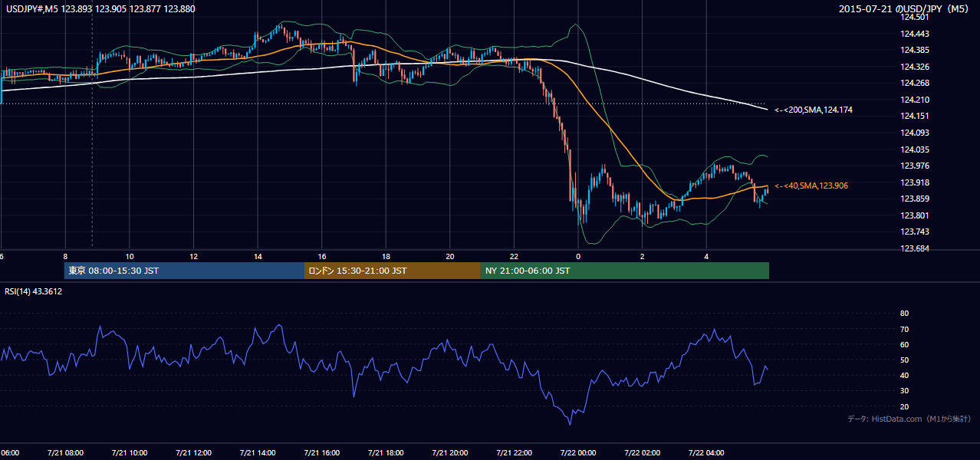The height and width of the screenshot is (460, 980).
Task: Click the 124.210 price axis label
Action: click(x=915, y=100)
